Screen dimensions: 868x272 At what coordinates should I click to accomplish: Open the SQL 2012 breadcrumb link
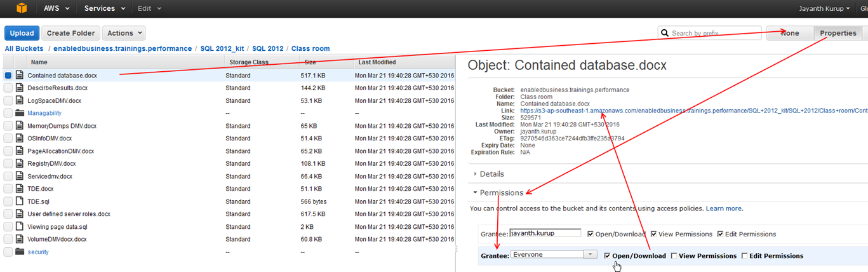[x=267, y=48]
